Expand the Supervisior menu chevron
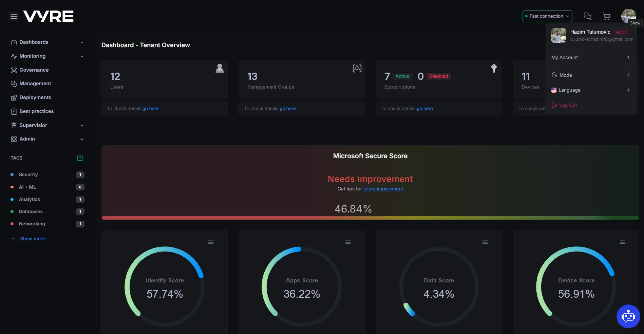The width and height of the screenshot is (644, 334). (82, 125)
